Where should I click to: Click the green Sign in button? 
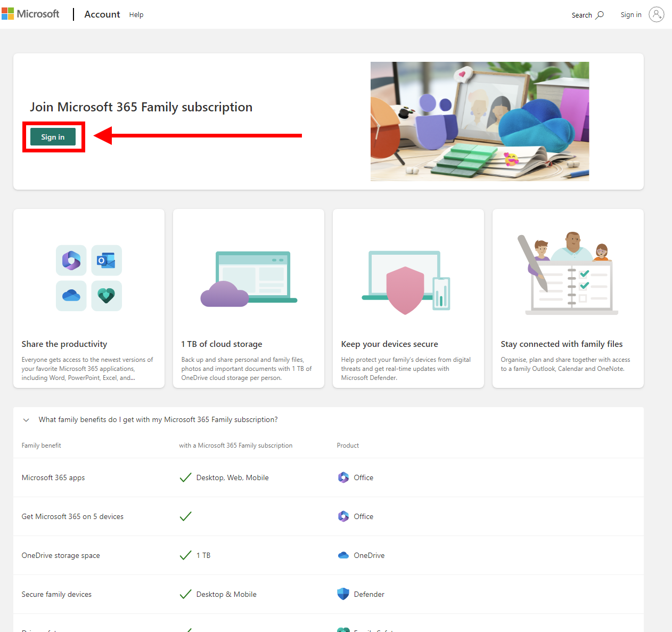coord(53,137)
